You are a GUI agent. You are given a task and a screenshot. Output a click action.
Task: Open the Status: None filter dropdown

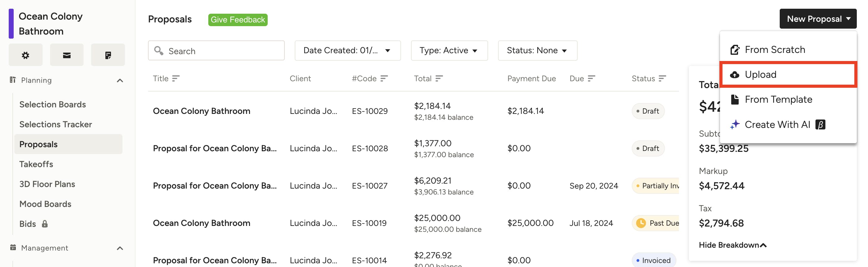click(537, 50)
